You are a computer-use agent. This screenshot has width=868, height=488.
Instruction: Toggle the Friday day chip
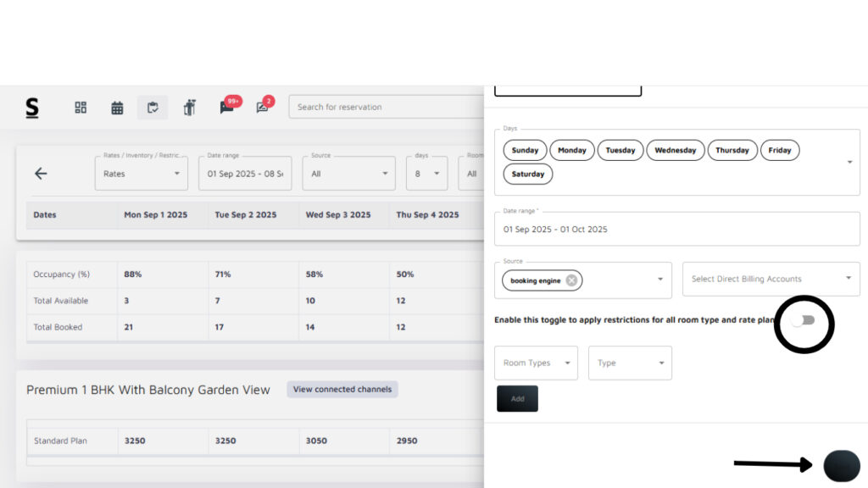point(780,150)
